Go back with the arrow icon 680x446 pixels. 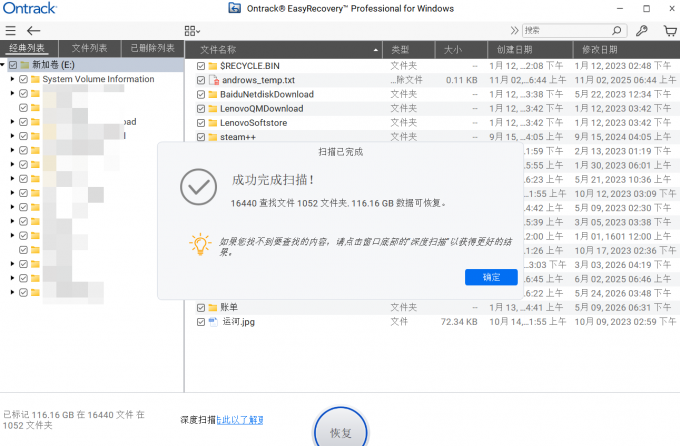[33, 30]
